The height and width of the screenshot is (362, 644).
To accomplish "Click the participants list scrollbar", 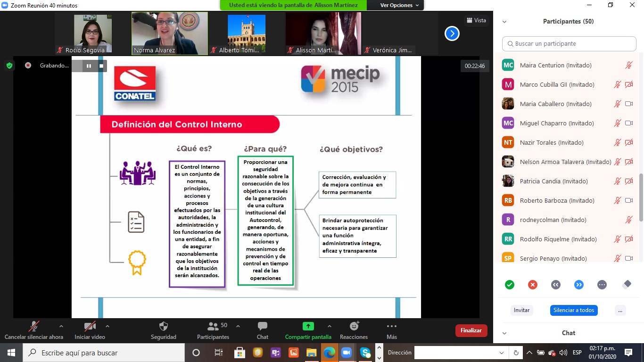I will point(641,197).
